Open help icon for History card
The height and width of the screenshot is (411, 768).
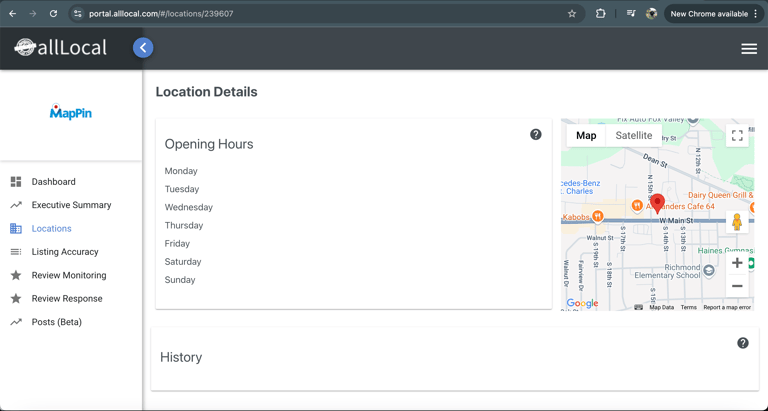coord(743,343)
